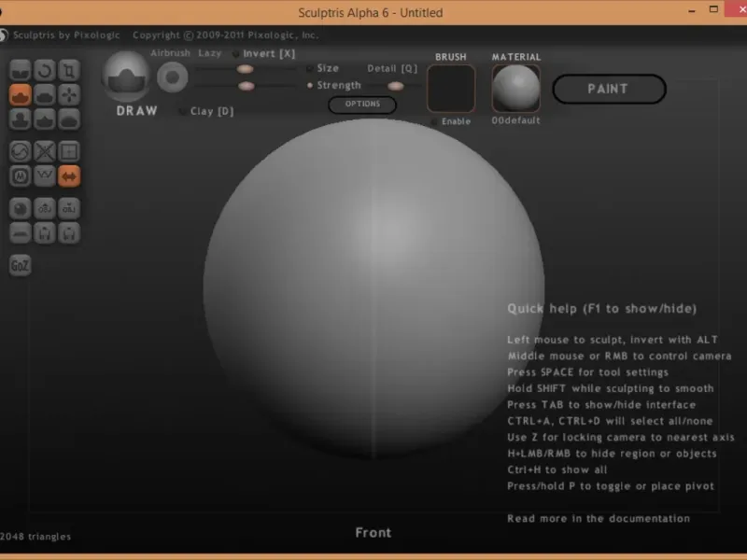Viewport: 747px width, 560px height.
Task: Click the Quick help heading
Action: (x=601, y=309)
